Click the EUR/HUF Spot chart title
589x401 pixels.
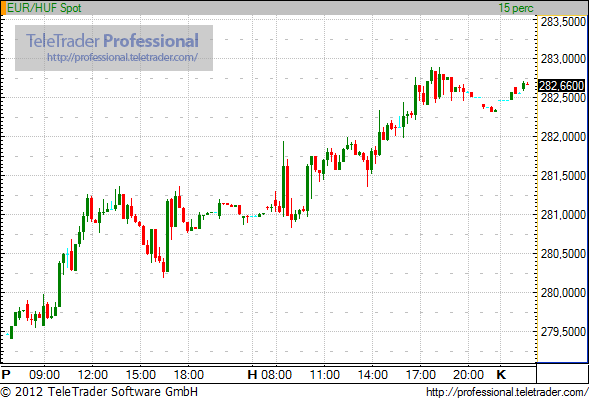point(44,8)
